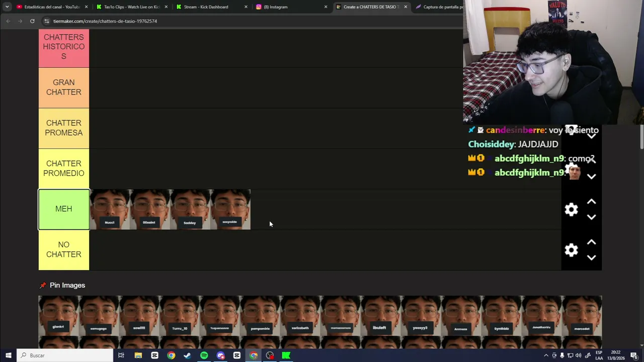Pick the xerizabeth image thumbnail
Image resolution: width=644 pixels, height=362 pixels.
pos(300,316)
